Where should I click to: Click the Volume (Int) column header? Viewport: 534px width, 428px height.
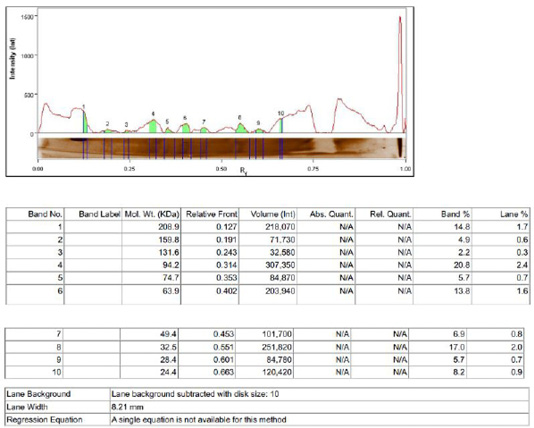(x=273, y=214)
